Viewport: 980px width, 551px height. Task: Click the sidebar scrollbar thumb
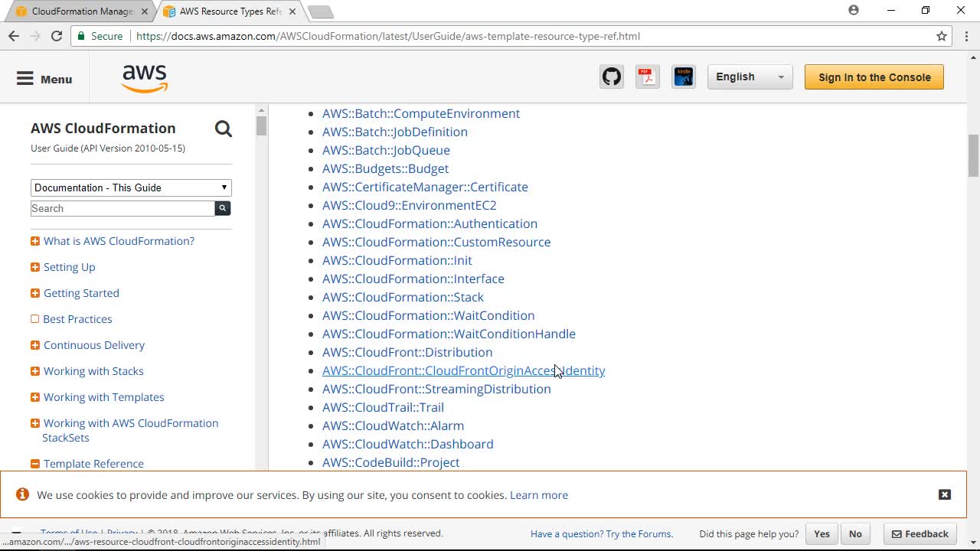261,126
